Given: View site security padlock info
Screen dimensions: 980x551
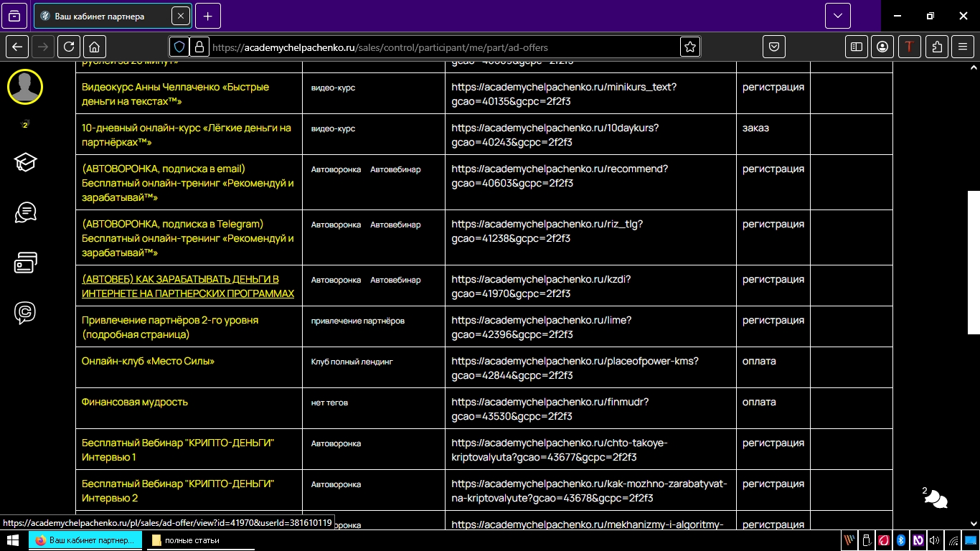Looking at the screenshot, I should tap(199, 47).
